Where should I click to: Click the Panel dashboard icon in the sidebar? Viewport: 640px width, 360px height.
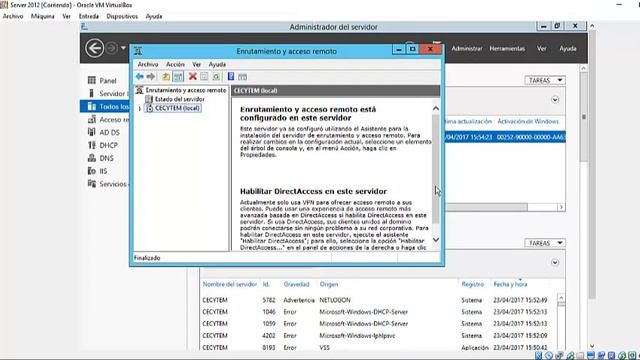pyautogui.click(x=92, y=80)
